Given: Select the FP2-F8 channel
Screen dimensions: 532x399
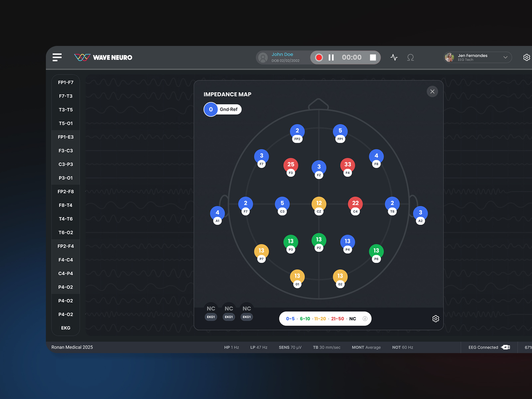Looking at the screenshot, I should coord(66,192).
